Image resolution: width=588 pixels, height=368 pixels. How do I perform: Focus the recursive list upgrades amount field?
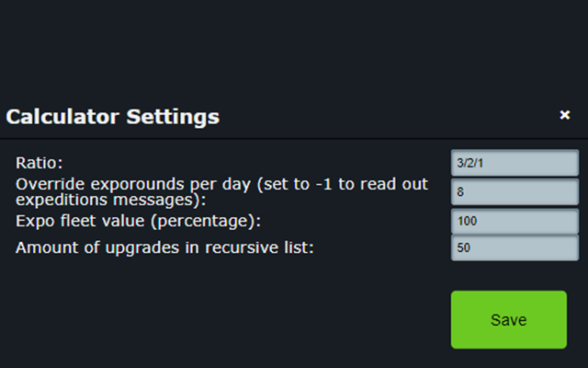pyautogui.click(x=514, y=247)
